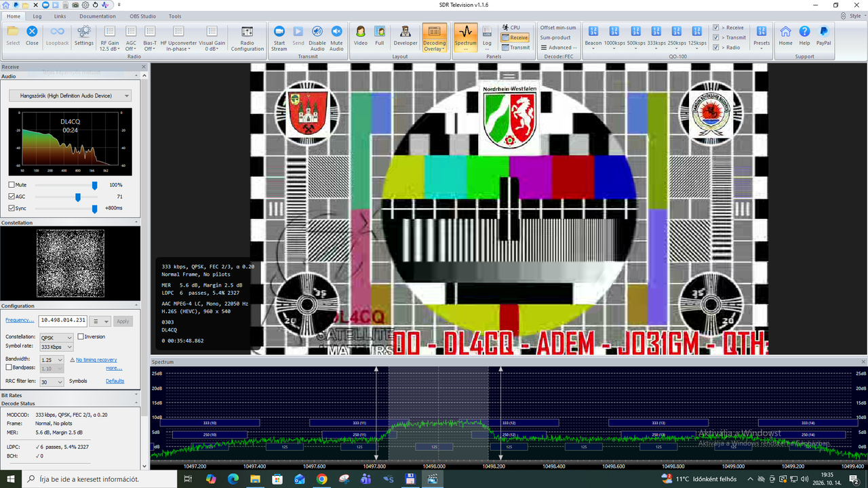Enable the Inversion checkbox
Viewport: 868px width, 488px height.
[x=81, y=337]
